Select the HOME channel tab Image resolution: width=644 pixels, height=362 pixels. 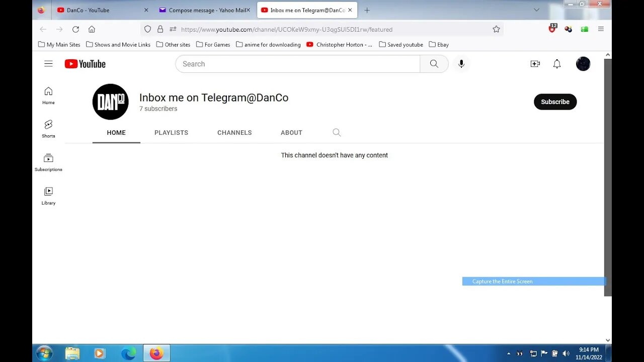click(x=116, y=133)
